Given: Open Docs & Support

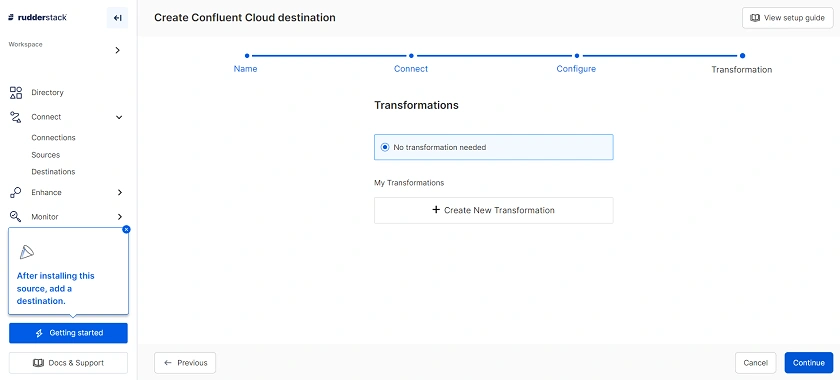Looking at the screenshot, I should pyautogui.click(x=69, y=363).
